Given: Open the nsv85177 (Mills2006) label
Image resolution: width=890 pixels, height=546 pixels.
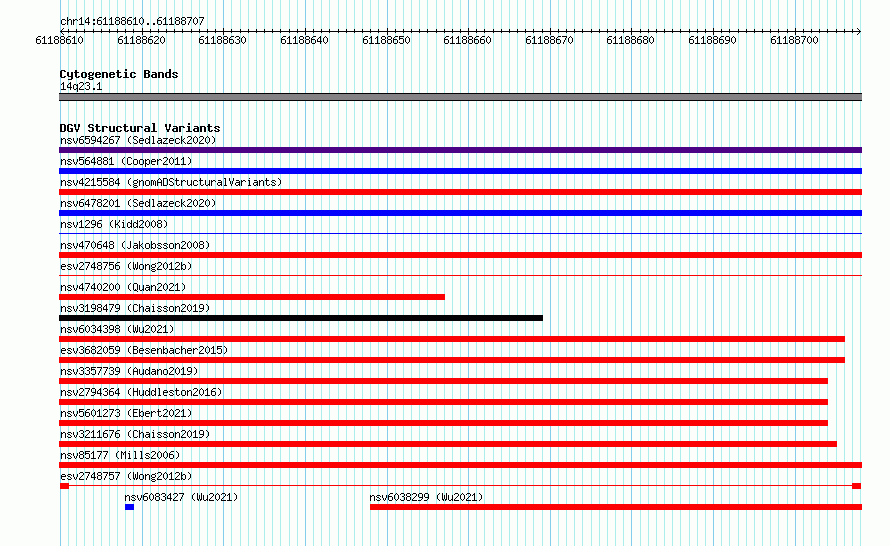Looking at the screenshot, I should (x=120, y=455).
